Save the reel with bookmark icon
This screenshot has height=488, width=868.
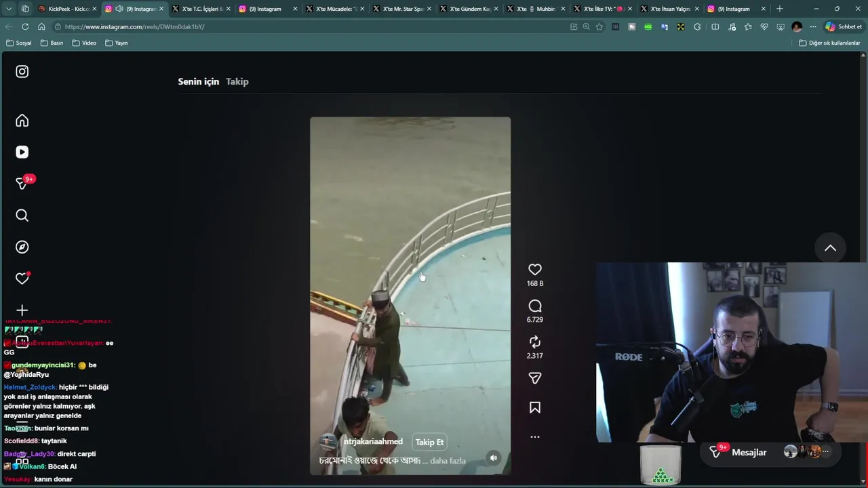point(535,407)
